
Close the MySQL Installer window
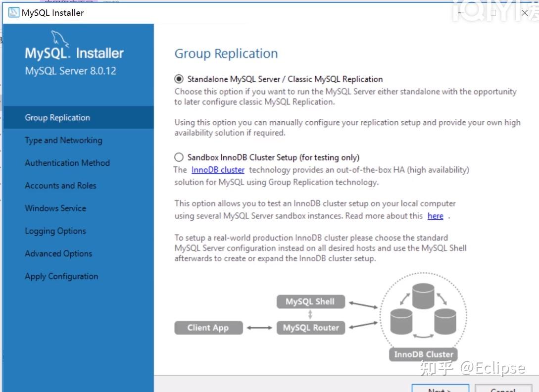tap(525, 13)
